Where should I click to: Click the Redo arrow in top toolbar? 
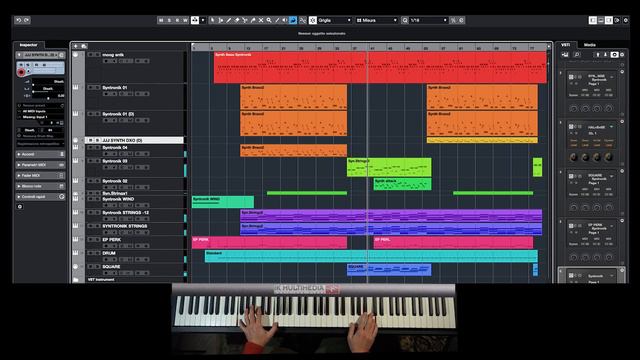(27, 20)
